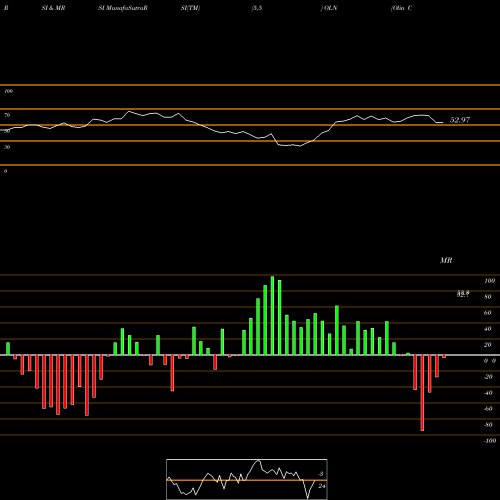Click the "SI & MR" header label
500x500 pixels.
(53, 8)
